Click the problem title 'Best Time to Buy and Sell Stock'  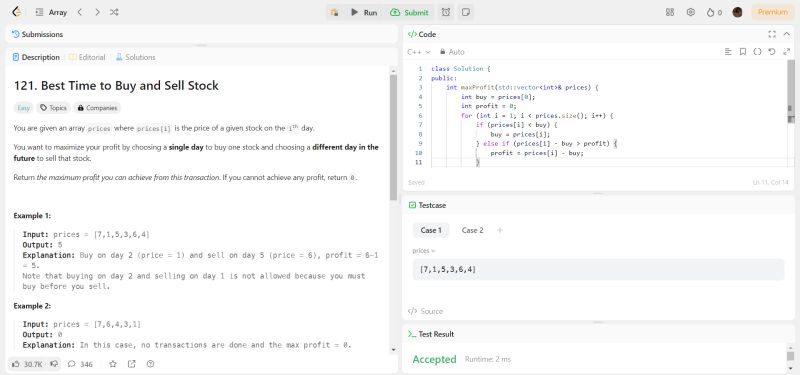tap(130, 85)
